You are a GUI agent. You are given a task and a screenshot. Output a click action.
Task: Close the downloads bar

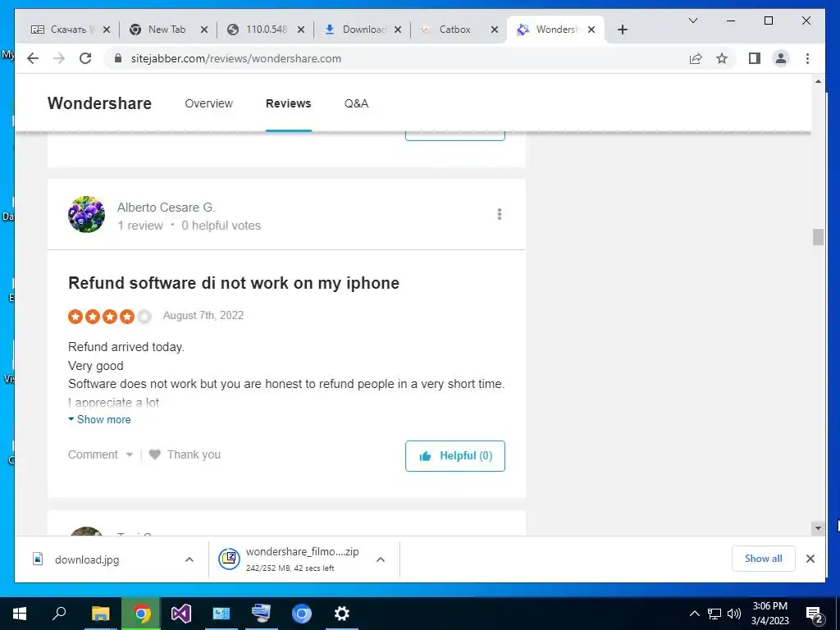click(x=810, y=559)
